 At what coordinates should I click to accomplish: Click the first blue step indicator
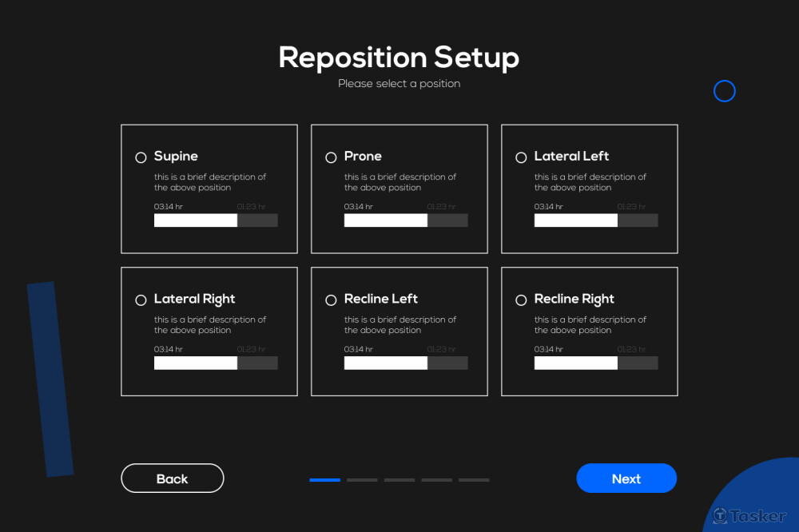[325, 480]
